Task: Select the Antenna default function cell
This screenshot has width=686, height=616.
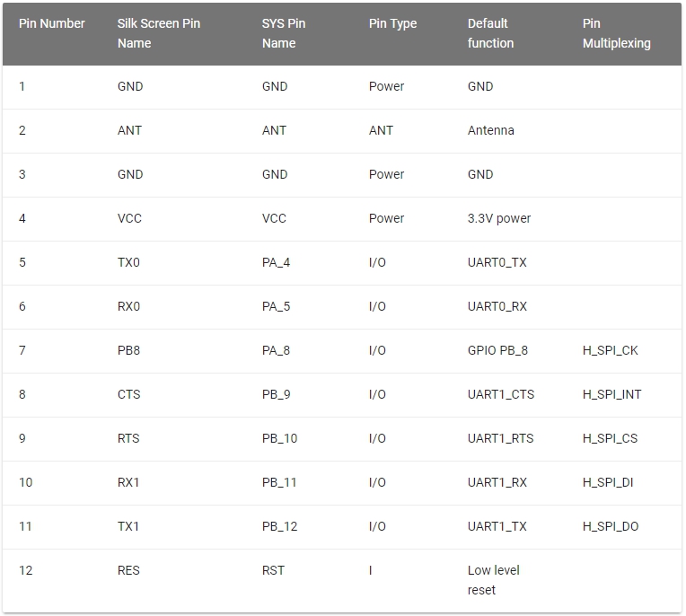Action: 491,130
